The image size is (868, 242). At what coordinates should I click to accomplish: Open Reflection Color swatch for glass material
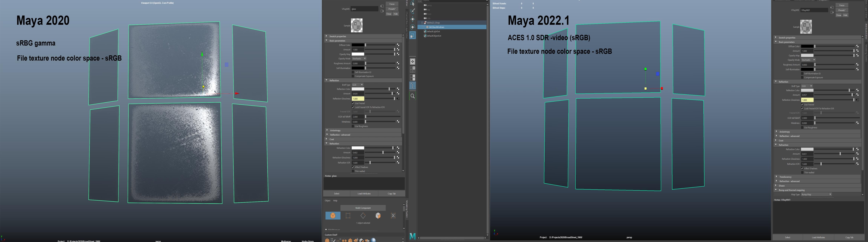tap(358, 89)
